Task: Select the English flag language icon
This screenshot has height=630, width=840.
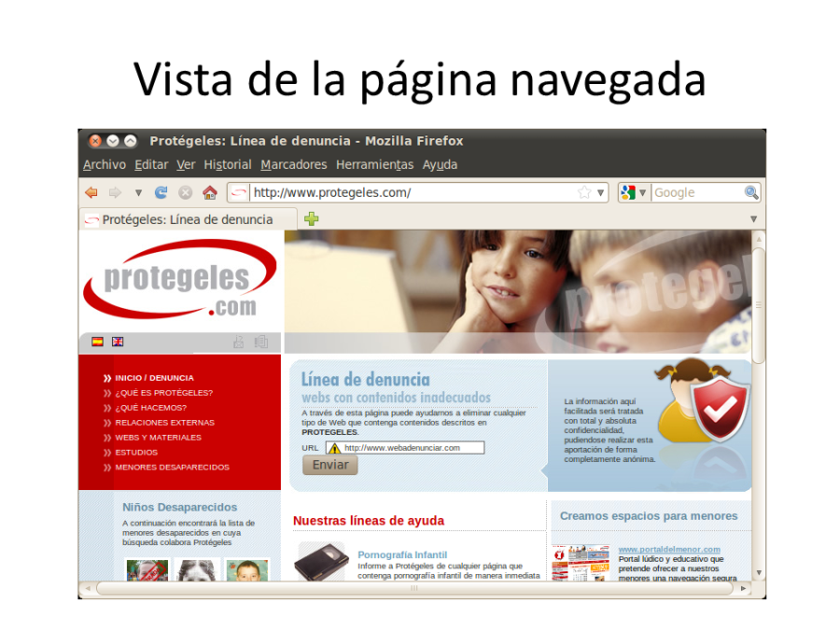Action: click(118, 341)
